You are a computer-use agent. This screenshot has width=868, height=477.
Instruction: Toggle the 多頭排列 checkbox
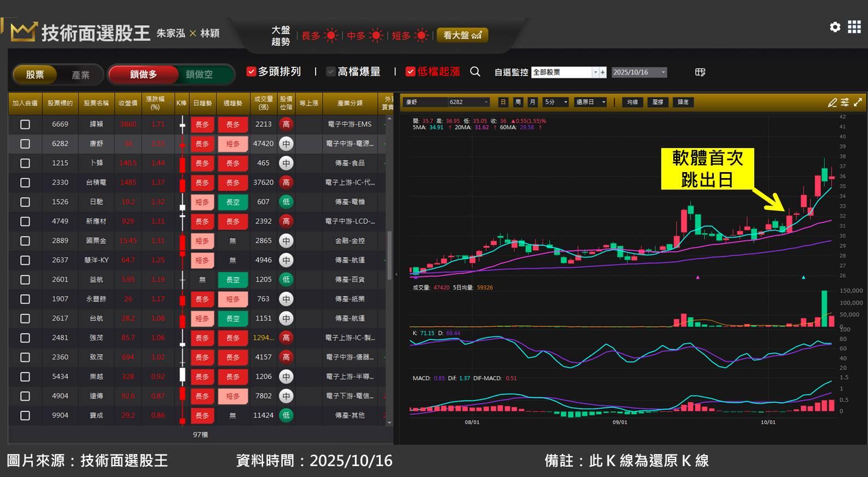(252, 72)
